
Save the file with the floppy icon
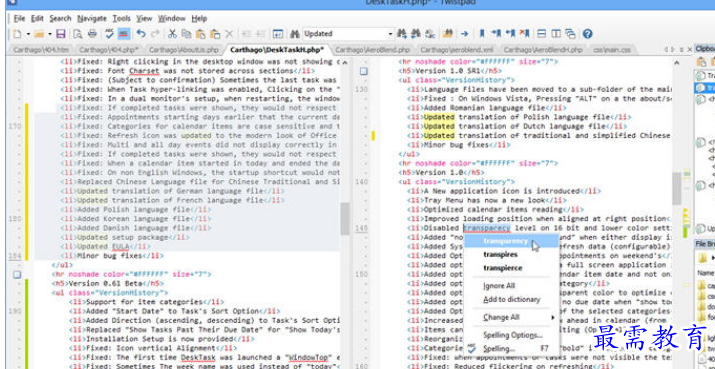61,34
